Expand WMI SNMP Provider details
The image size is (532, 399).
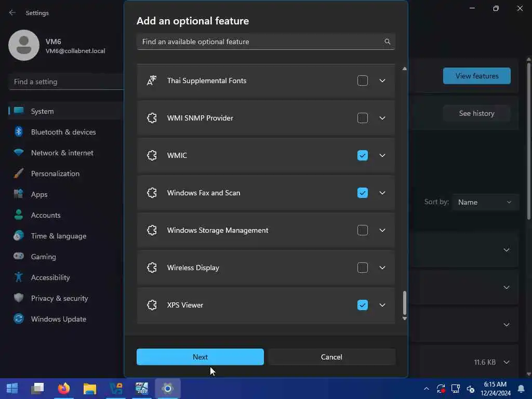[382, 118]
